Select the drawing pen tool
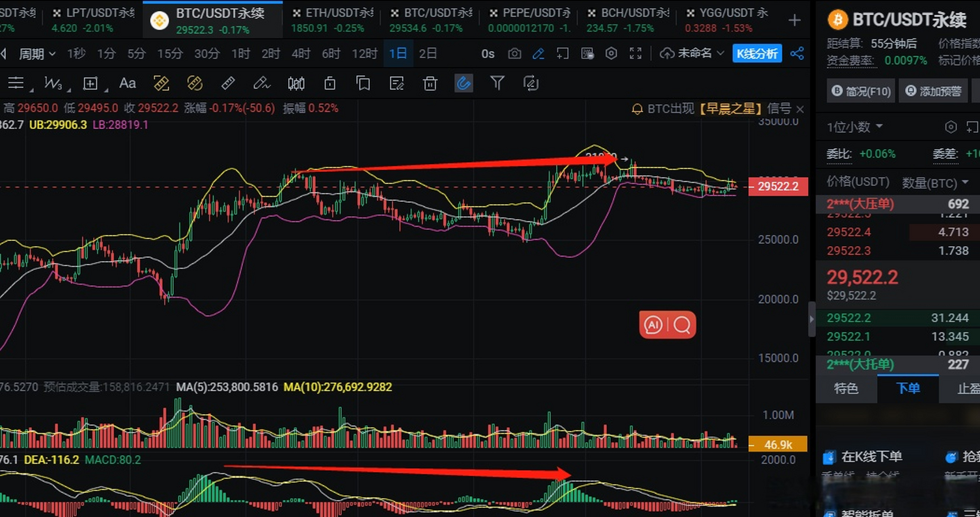Image resolution: width=980 pixels, height=517 pixels. [x=262, y=84]
